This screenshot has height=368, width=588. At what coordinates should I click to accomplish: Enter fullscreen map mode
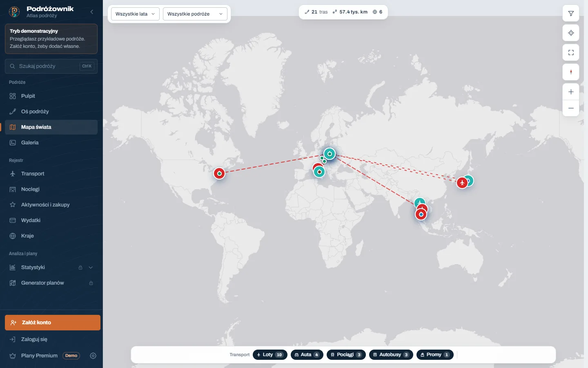tap(571, 53)
